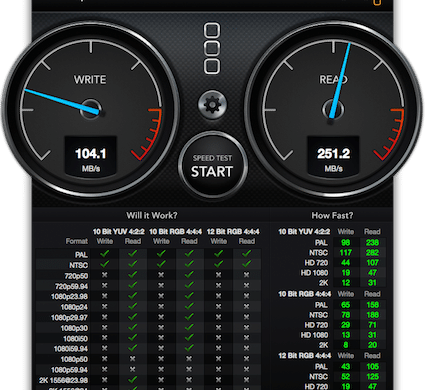The height and width of the screenshot is (390, 425).
Task: Click the 1080p30 format row label
Action: 74,328
